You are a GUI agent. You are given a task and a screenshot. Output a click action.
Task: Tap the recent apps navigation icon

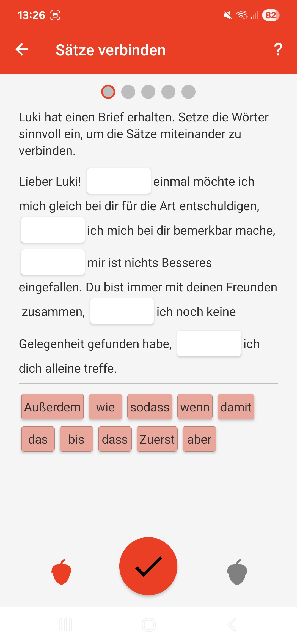click(66, 625)
